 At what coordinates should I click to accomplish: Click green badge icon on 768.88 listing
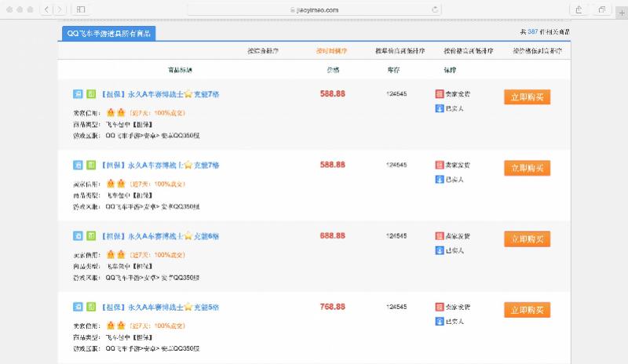tap(91, 307)
